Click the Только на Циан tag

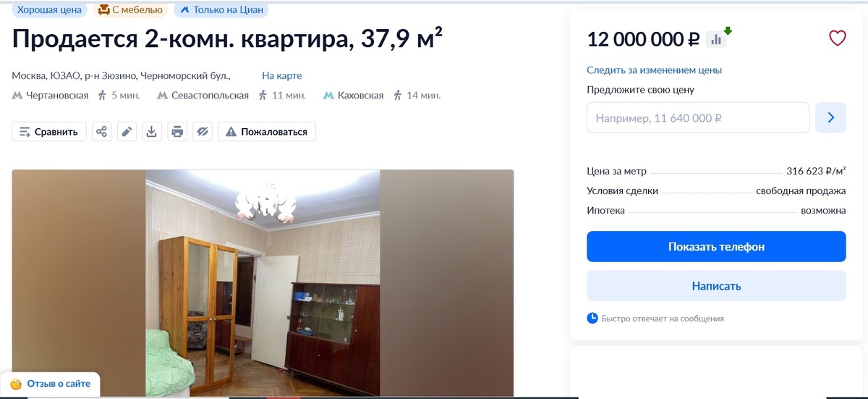pyautogui.click(x=221, y=9)
